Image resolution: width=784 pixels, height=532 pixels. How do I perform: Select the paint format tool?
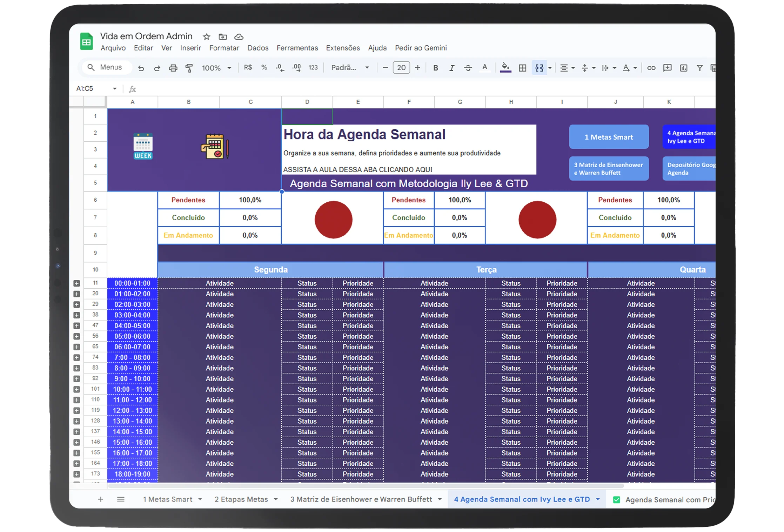189,68
